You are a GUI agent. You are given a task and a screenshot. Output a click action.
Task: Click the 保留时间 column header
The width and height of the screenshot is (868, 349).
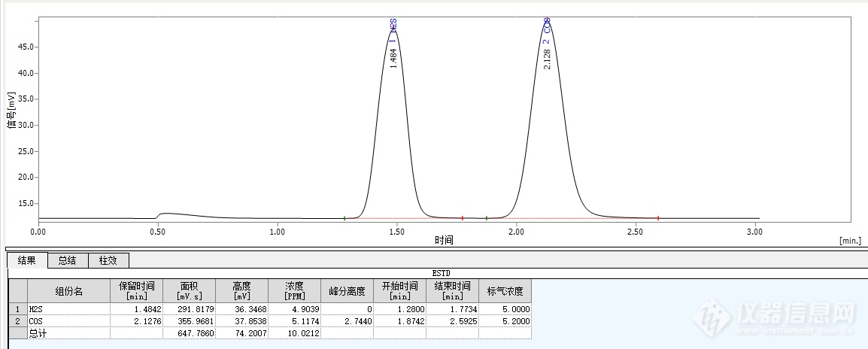tap(136, 291)
